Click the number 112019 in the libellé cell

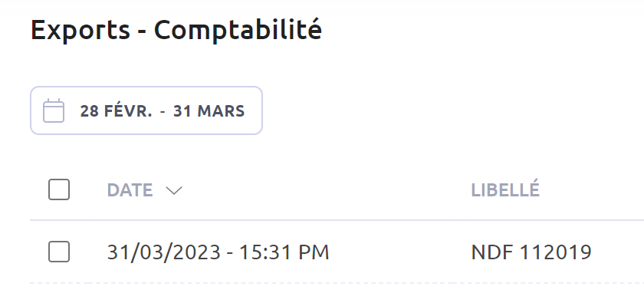point(555,252)
